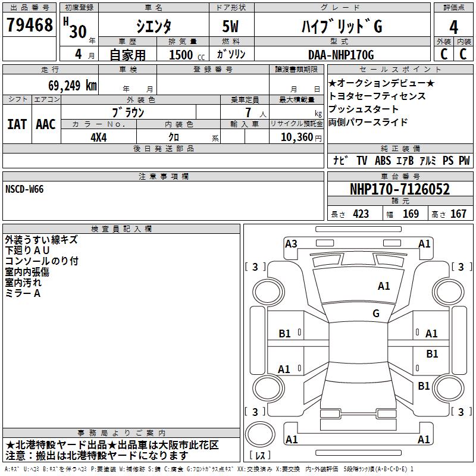Click vehicle history value 自家用
Image resolution: width=476 pixels, height=476 pixels.
(x=127, y=55)
